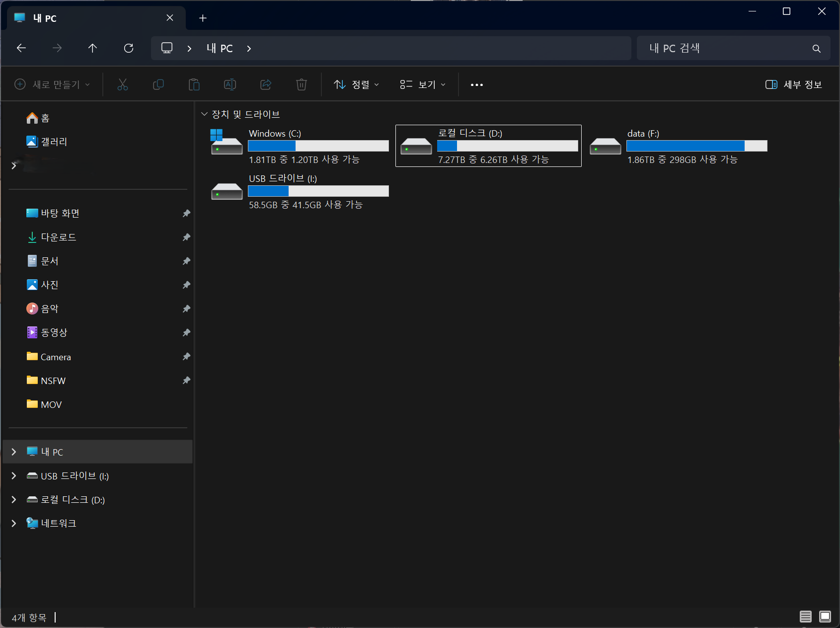The height and width of the screenshot is (628, 840).
Task: Open the 정렬 sort dropdown
Action: [x=356, y=84]
